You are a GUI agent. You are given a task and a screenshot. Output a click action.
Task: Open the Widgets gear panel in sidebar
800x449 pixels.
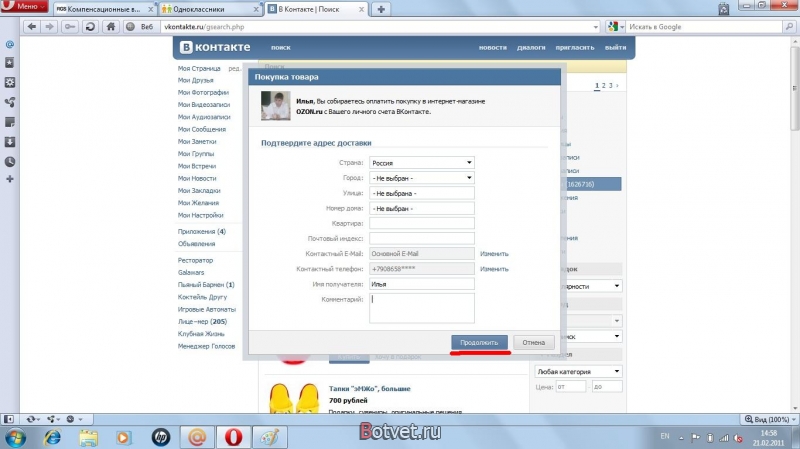[10, 82]
